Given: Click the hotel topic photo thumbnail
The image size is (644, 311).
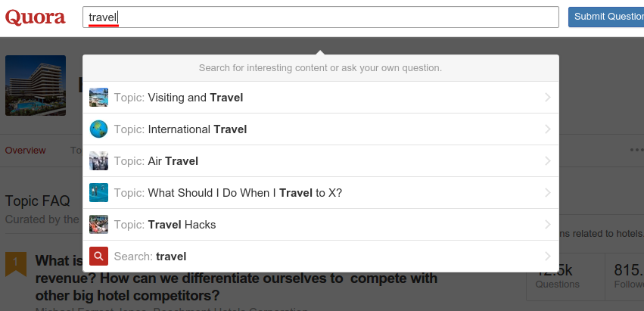Looking at the screenshot, I should pyautogui.click(x=36, y=85).
